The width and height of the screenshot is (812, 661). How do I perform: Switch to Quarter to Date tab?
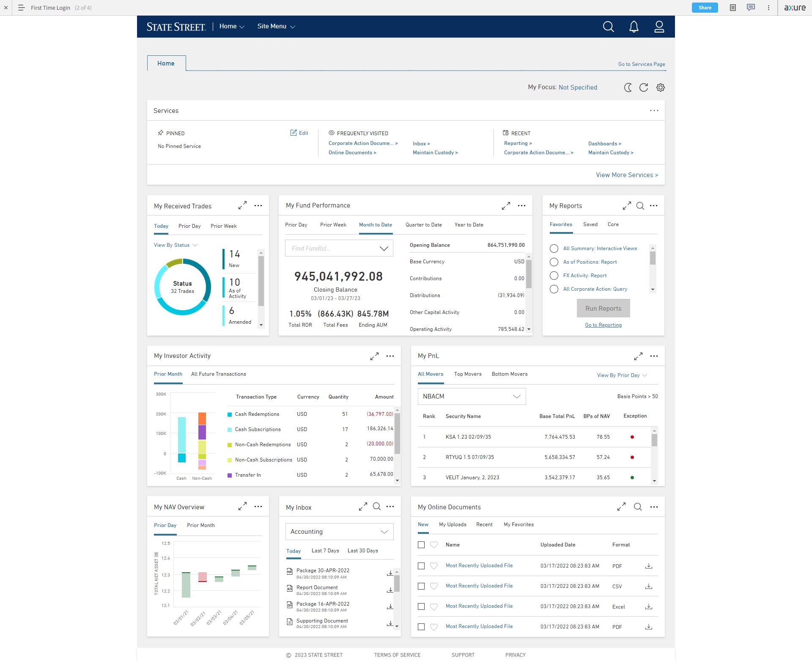[x=423, y=225]
